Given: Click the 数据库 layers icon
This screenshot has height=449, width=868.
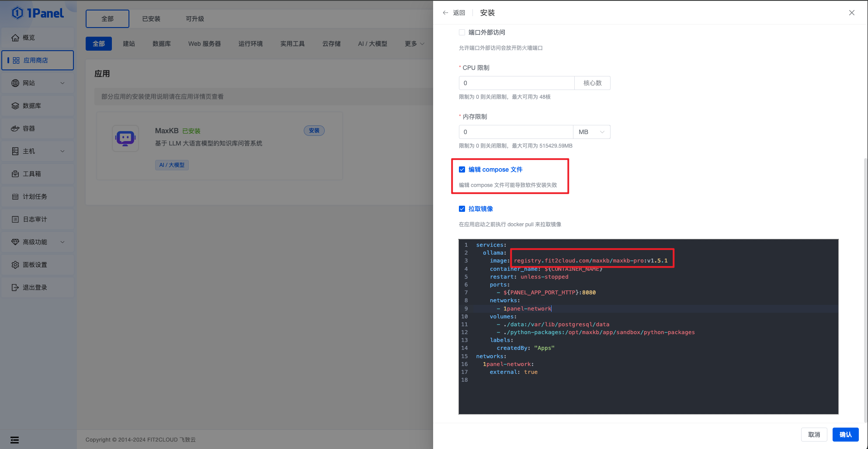Looking at the screenshot, I should click(x=15, y=106).
